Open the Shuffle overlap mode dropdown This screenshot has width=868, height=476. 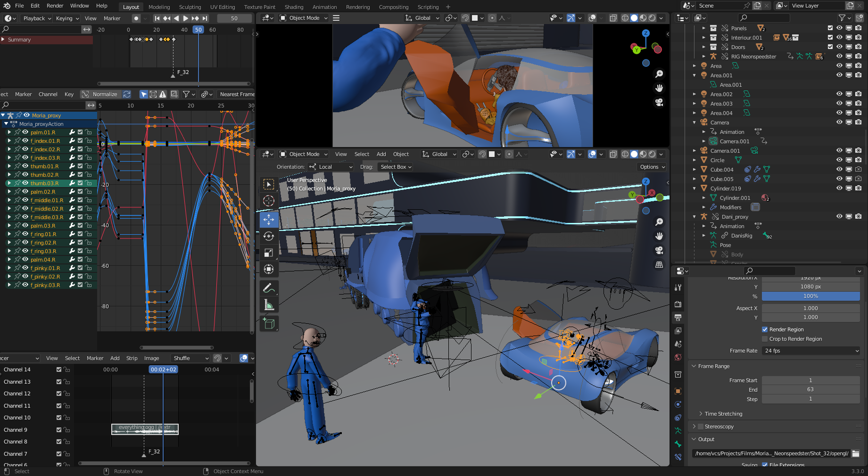190,358
